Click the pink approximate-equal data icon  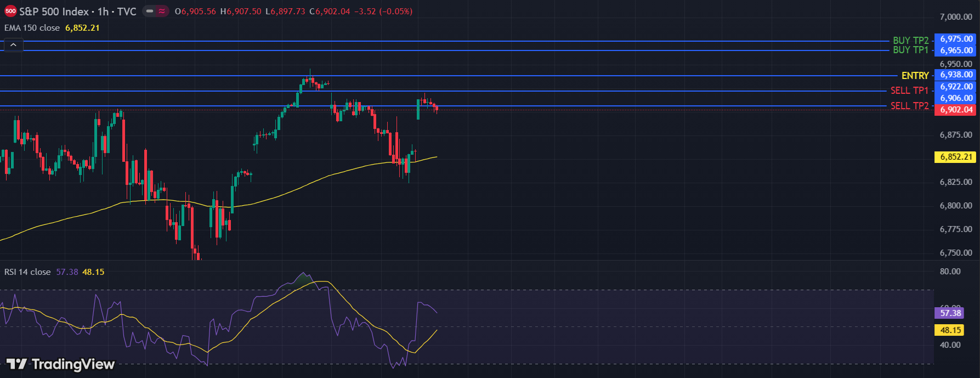[x=162, y=12]
